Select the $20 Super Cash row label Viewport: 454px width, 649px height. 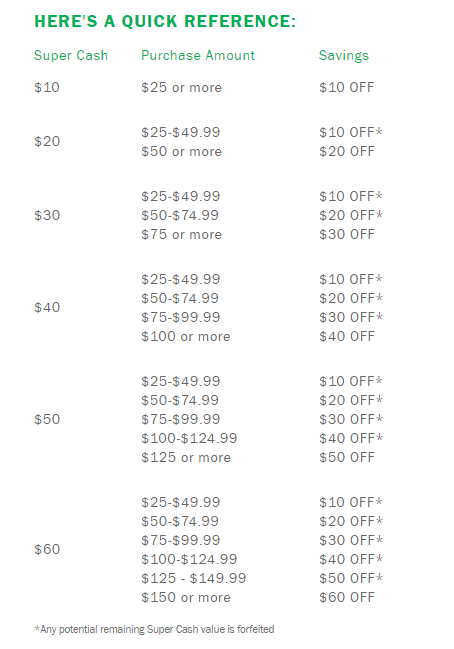point(47,142)
